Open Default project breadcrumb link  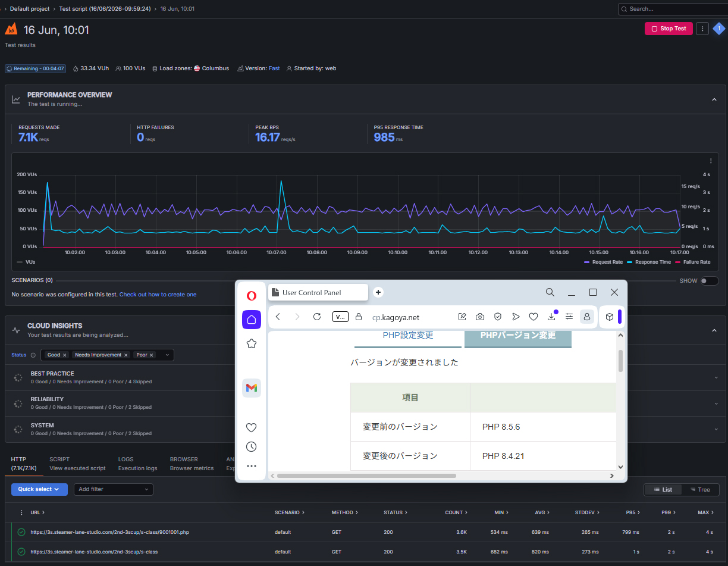click(x=30, y=9)
